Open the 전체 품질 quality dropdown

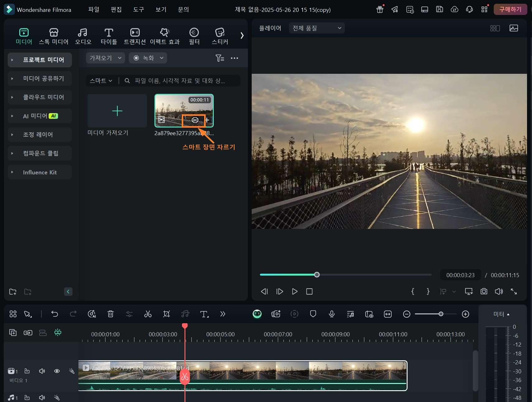coord(317,28)
